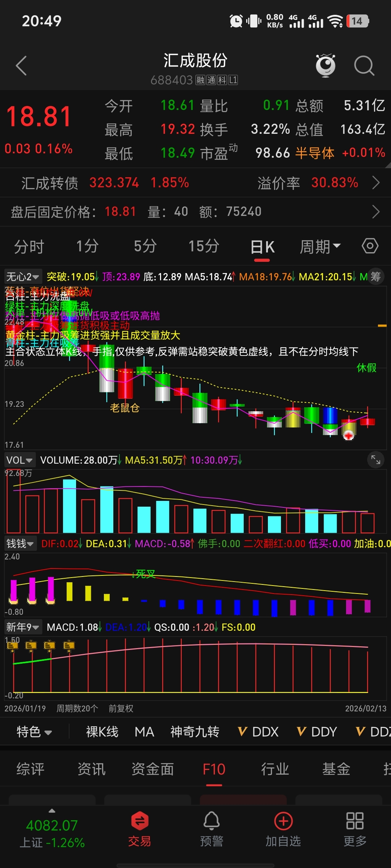Open the 基金 funds tab

click(x=336, y=769)
